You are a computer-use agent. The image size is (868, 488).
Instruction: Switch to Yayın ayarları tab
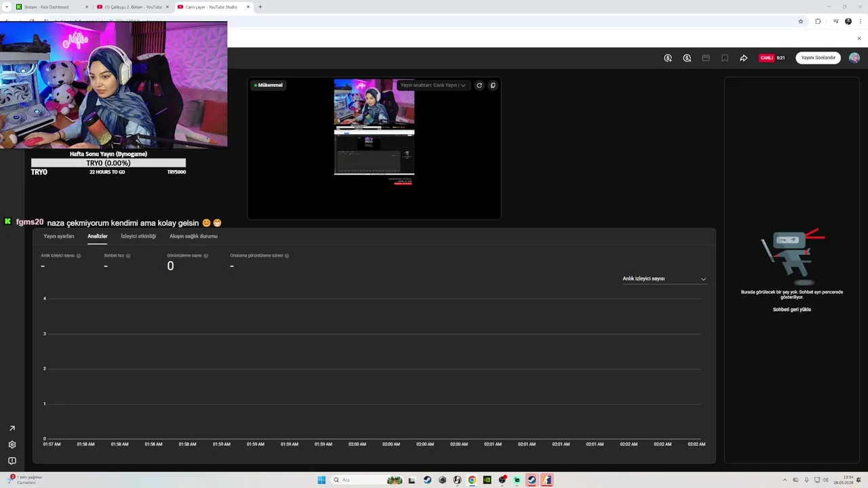pyautogui.click(x=59, y=237)
